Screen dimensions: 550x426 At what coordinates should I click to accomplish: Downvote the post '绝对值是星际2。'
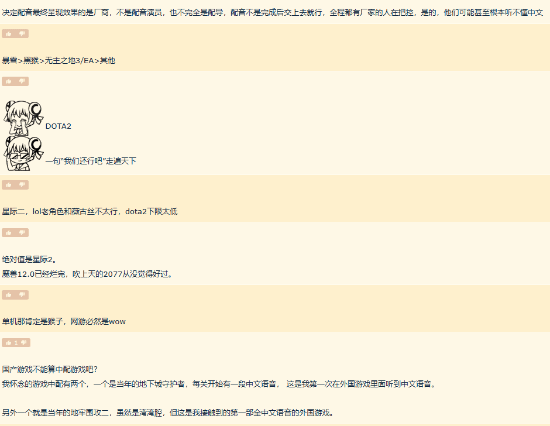click(x=22, y=233)
